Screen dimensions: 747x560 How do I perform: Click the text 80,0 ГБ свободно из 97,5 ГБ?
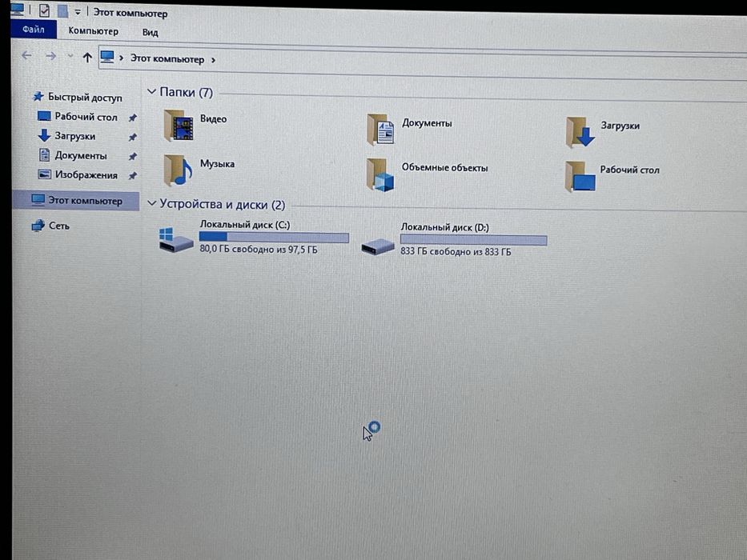(259, 249)
